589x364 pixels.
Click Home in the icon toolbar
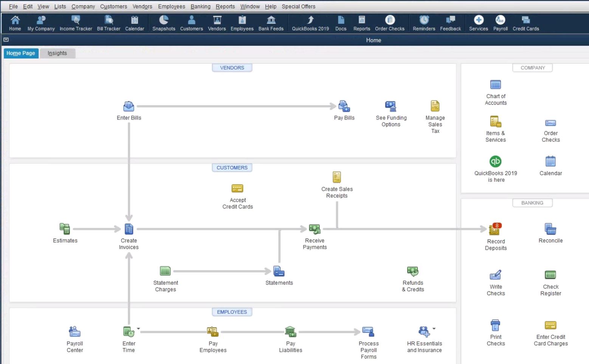click(x=15, y=23)
